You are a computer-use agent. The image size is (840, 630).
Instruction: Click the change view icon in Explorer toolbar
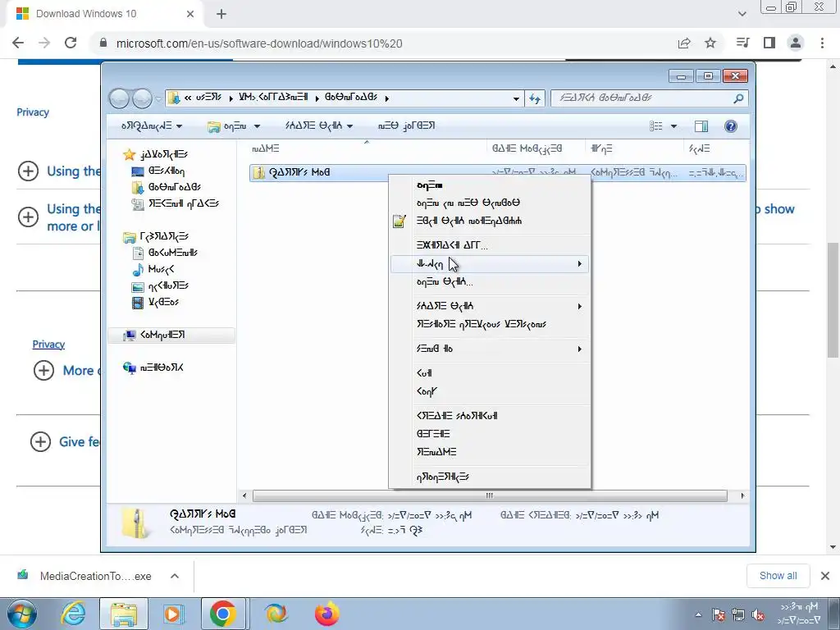(655, 126)
